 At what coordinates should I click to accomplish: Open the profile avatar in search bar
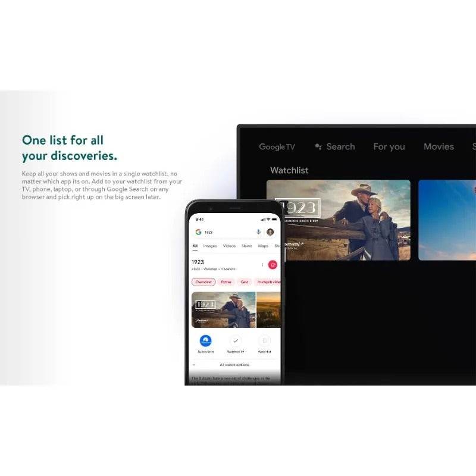270,232
